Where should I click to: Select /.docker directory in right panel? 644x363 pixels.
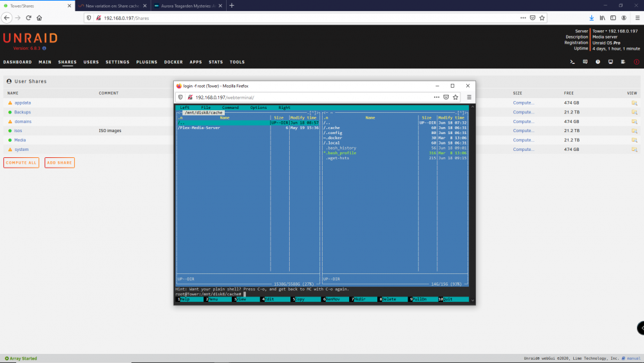pyautogui.click(x=332, y=138)
